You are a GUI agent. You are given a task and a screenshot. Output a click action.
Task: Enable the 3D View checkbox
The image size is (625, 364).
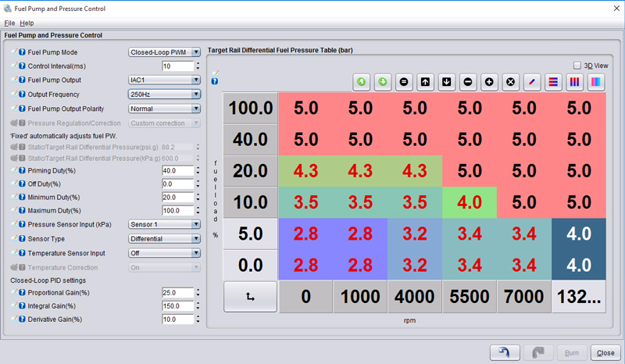pos(577,66)
